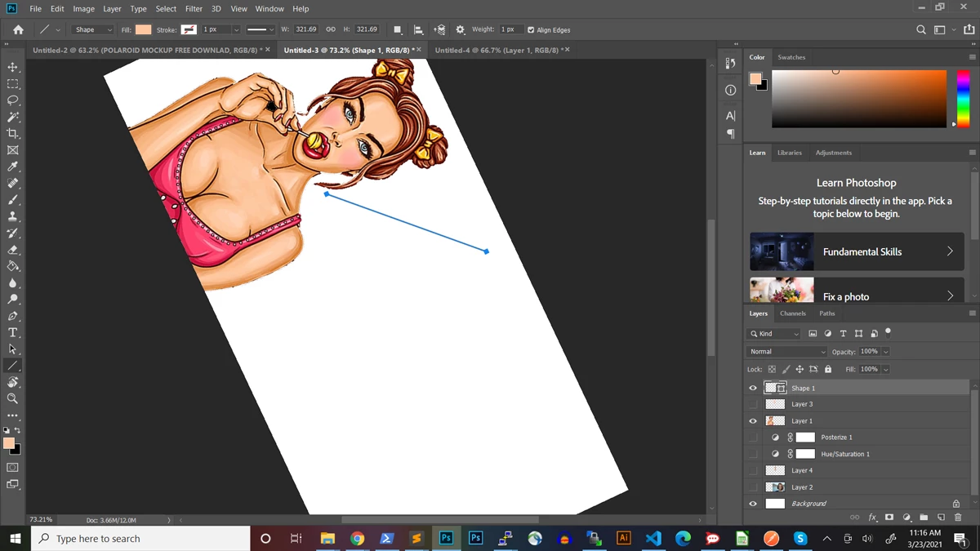Select the Paint Bucket tool
The image size is (980, 551).
13,266
